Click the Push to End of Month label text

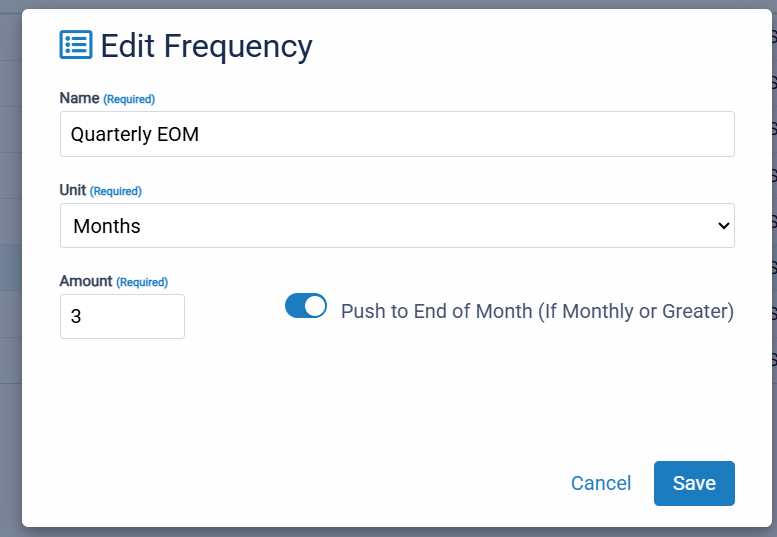[x=537, y=312]
